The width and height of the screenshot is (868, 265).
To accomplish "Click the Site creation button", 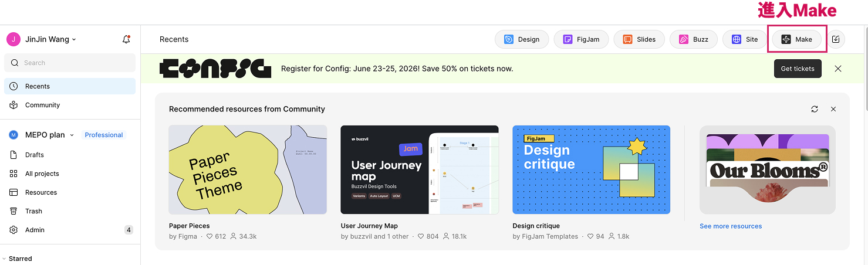I will tap(745, 39).
